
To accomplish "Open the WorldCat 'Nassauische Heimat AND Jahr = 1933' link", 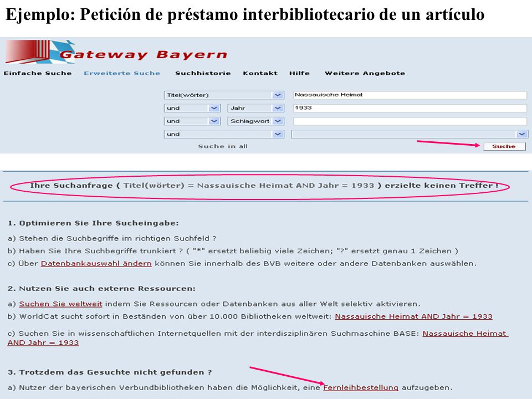I will (413, 316).
